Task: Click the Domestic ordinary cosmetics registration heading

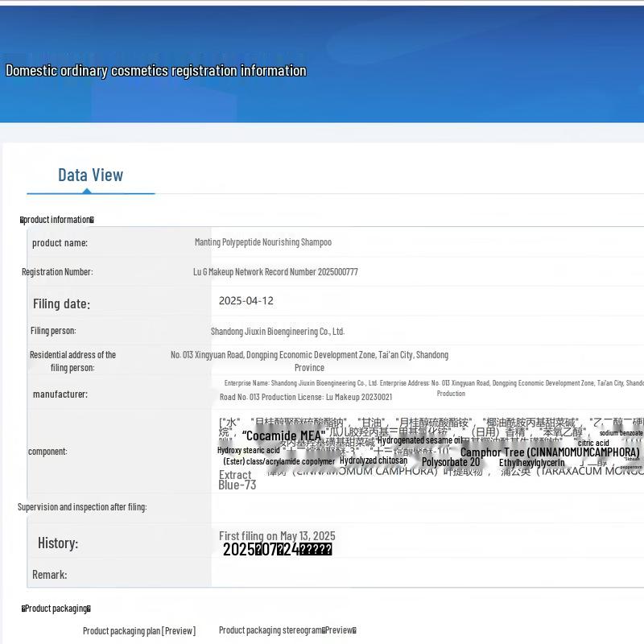Action: pyautogui.click(x=156, y=71)
